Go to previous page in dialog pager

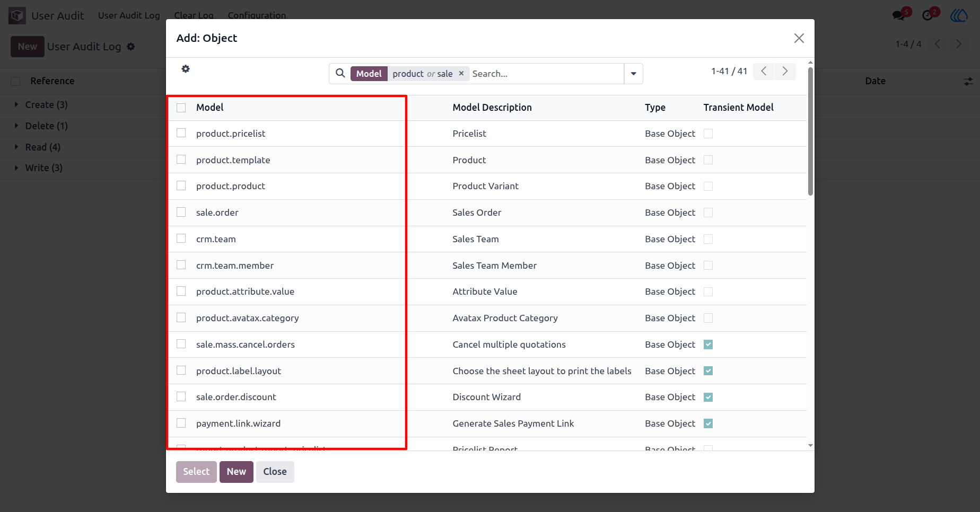(x=764, y=71)
